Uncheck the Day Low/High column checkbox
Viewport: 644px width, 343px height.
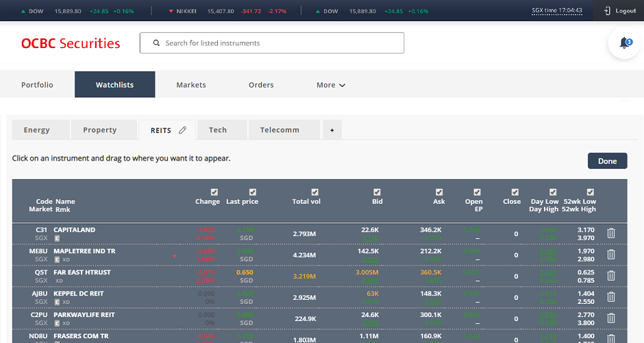pos(553,192)
